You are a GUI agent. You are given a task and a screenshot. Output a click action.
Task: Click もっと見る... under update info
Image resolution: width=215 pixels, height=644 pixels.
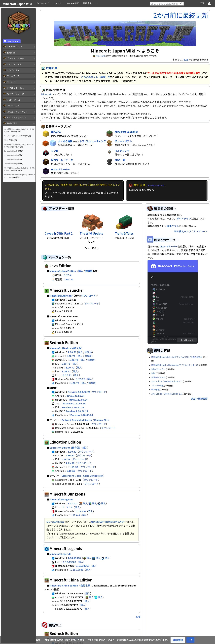[x=91, y=248]
